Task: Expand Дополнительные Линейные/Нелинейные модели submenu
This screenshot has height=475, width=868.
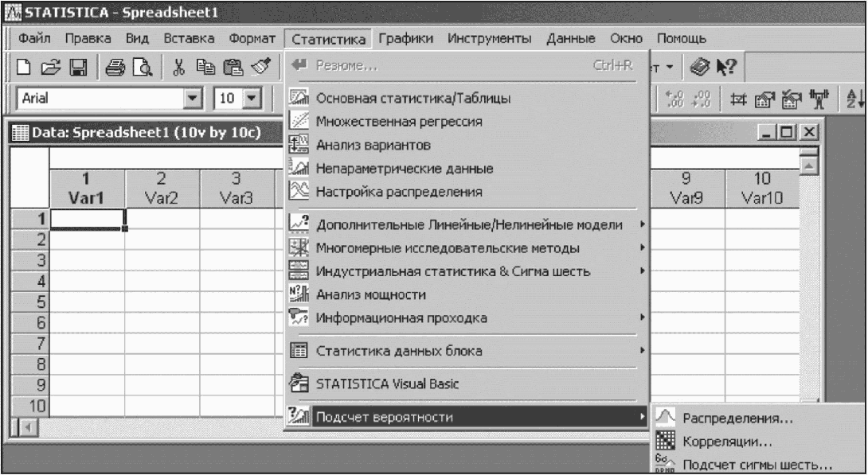Action: 466,225
